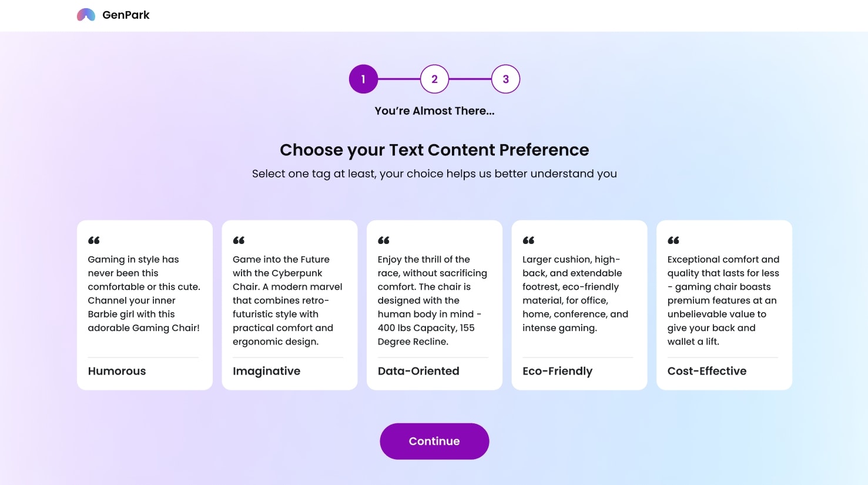Screen dimensions: 868x485
Task: Choose the Cyberpunk Chair sample text
Action: point(287,300)
